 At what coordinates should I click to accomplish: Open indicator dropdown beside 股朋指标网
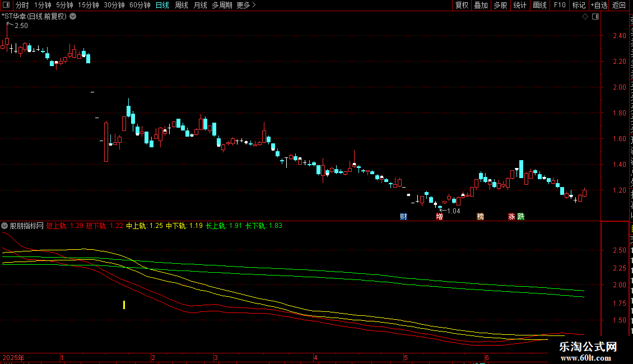coord(4,226)
